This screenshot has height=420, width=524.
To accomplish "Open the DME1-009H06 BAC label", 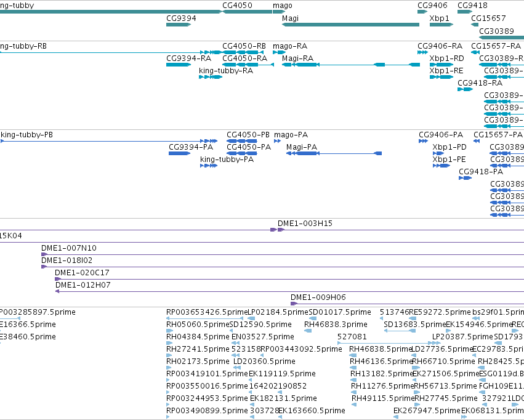I will (318, 297).
